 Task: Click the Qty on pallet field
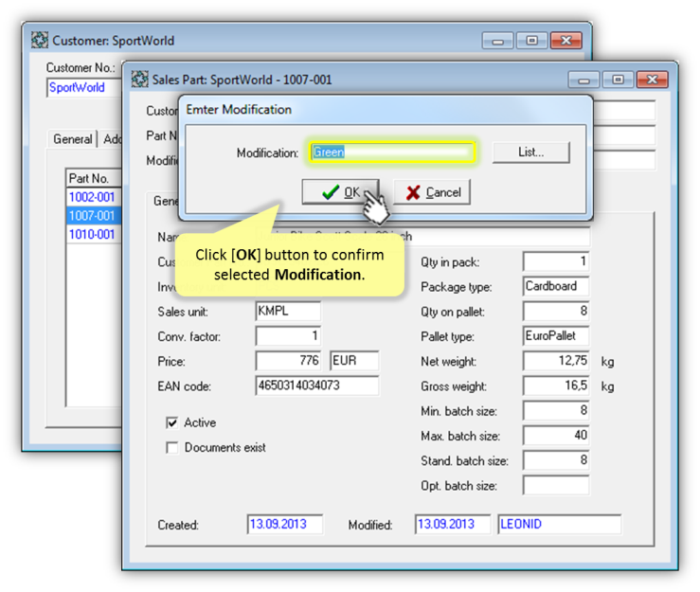pos(556,312)
